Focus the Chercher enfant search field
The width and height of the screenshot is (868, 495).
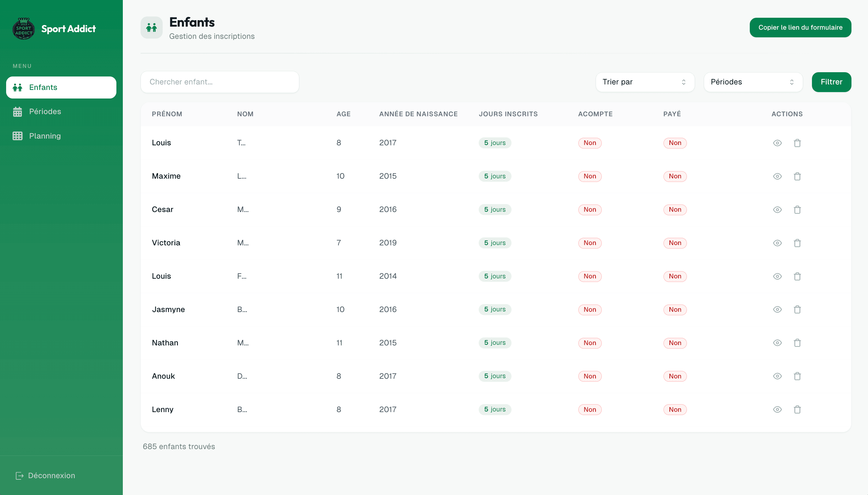(220, 82)
